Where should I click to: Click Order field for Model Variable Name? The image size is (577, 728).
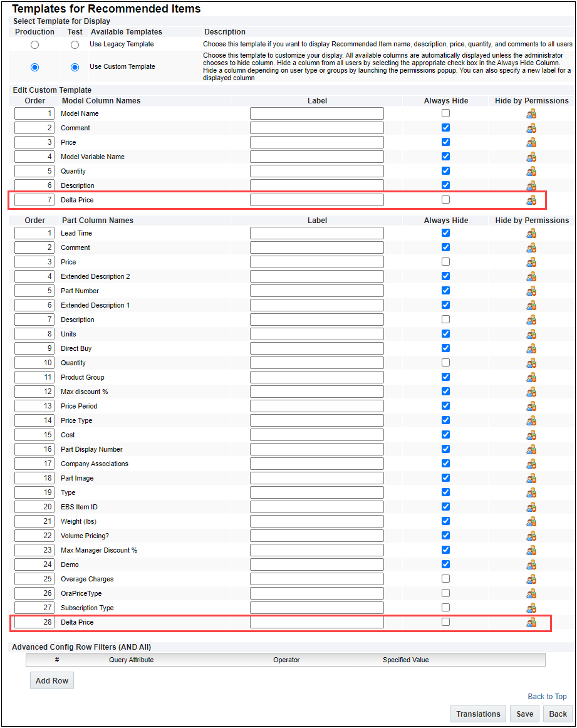[34, 157]
